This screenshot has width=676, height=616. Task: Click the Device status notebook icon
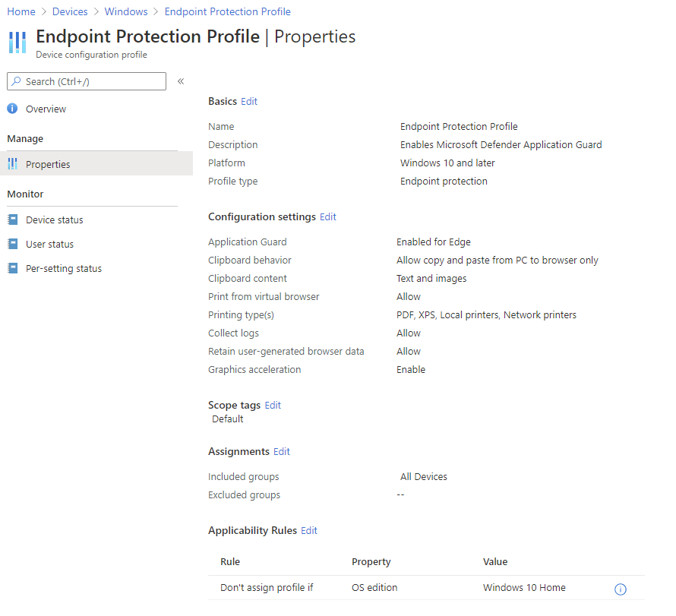(x=12, y=220)
